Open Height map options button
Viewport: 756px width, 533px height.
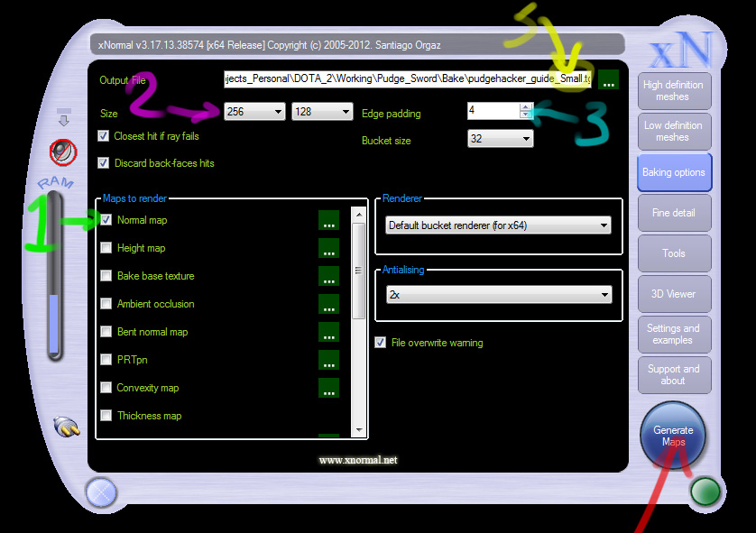click(328, 248)
